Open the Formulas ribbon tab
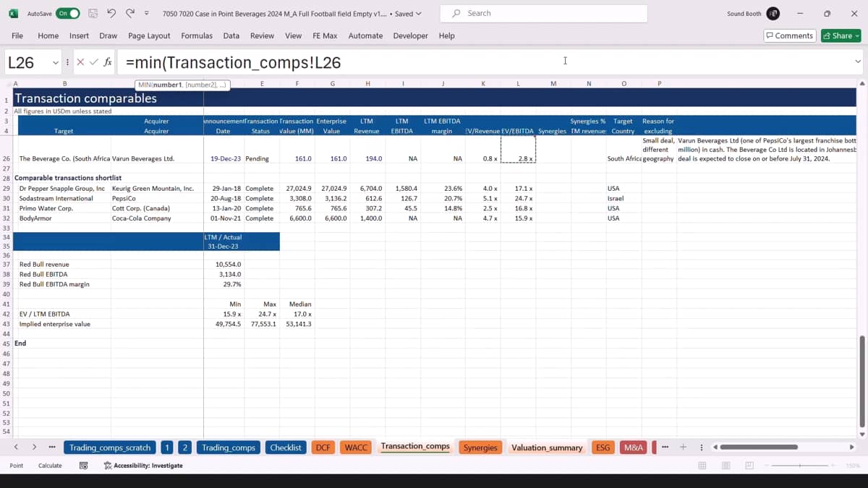Screen dimensions: 868x488 [197, 35]
